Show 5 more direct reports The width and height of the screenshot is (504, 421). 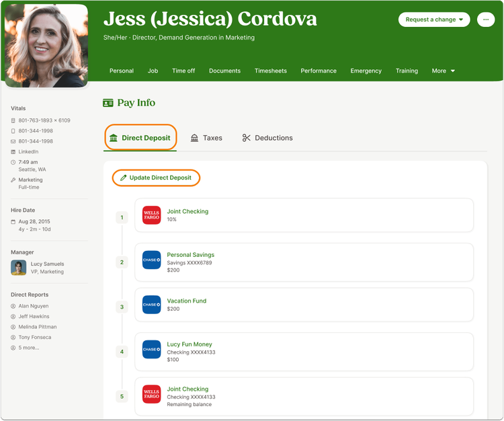29,348
